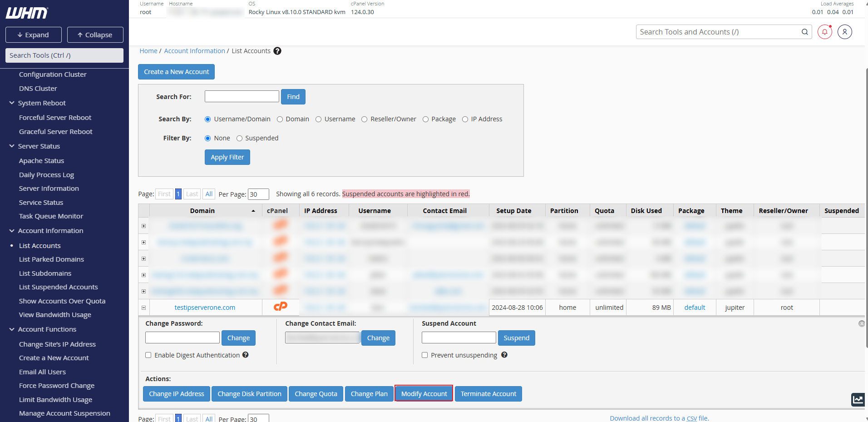868x422 pixels.
Task: Open List Suspended Accounts in sidebar
Action: [x=58, y=287]
